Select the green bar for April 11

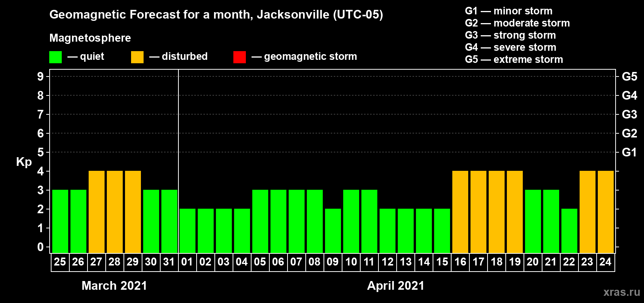[x=369, y=221]
